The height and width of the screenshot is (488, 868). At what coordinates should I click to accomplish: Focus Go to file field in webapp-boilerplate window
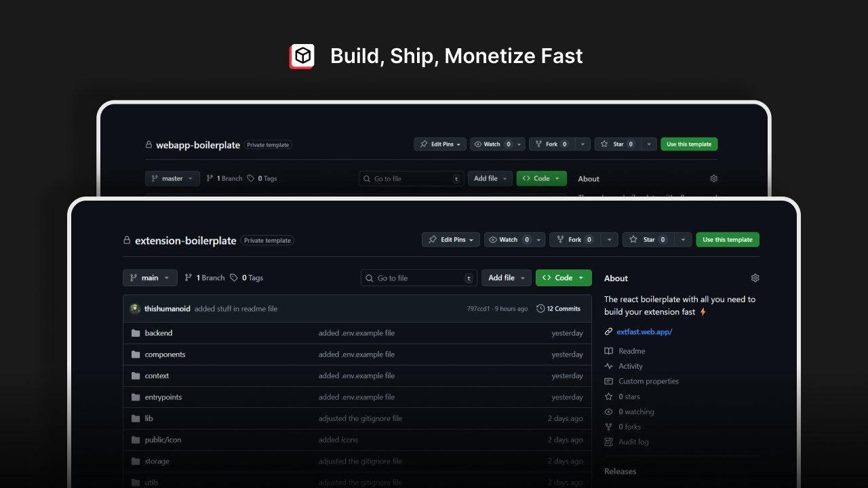click(x=412, y=179)
